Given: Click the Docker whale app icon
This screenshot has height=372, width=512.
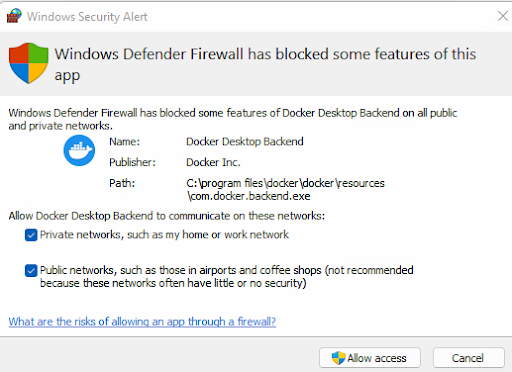Looking at the screenshot, I should [79, 150].
